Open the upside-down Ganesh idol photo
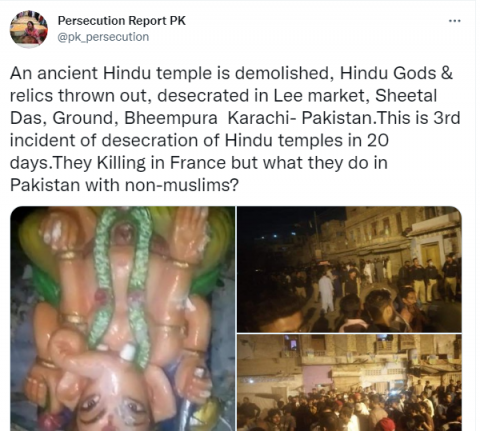Screen dimensions: 480x431 (x=123, y=318)
